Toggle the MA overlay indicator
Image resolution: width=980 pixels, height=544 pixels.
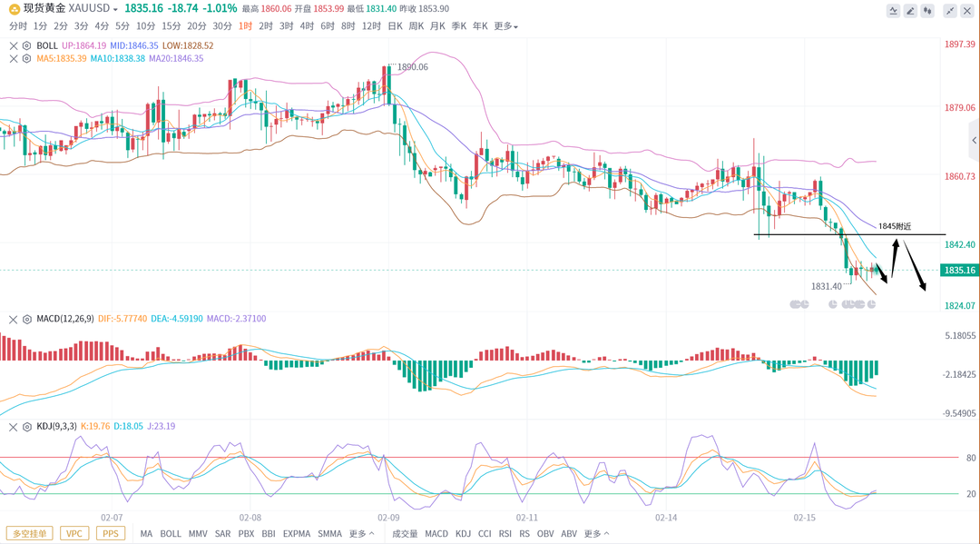146,534
